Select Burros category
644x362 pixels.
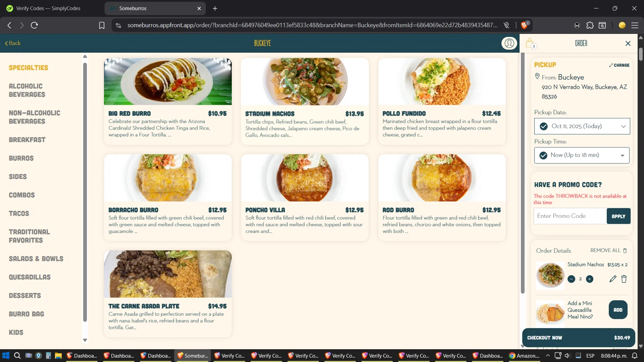[x=21, y=158]
